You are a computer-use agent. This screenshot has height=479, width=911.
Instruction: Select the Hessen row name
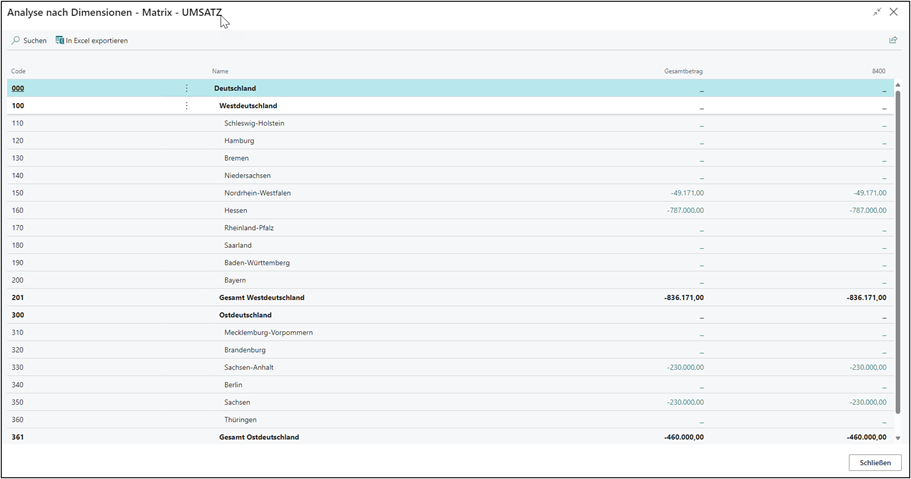click(x=235, y=210)
